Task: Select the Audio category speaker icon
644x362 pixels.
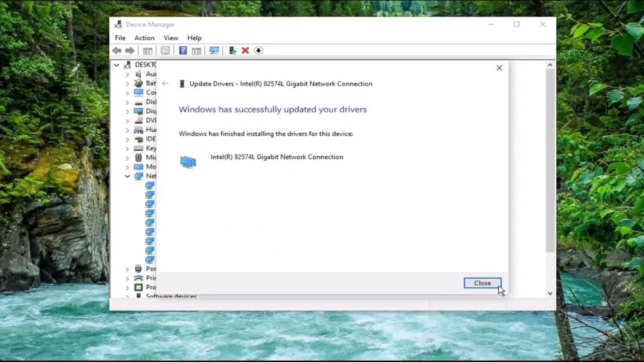Action: coord(138,74)
